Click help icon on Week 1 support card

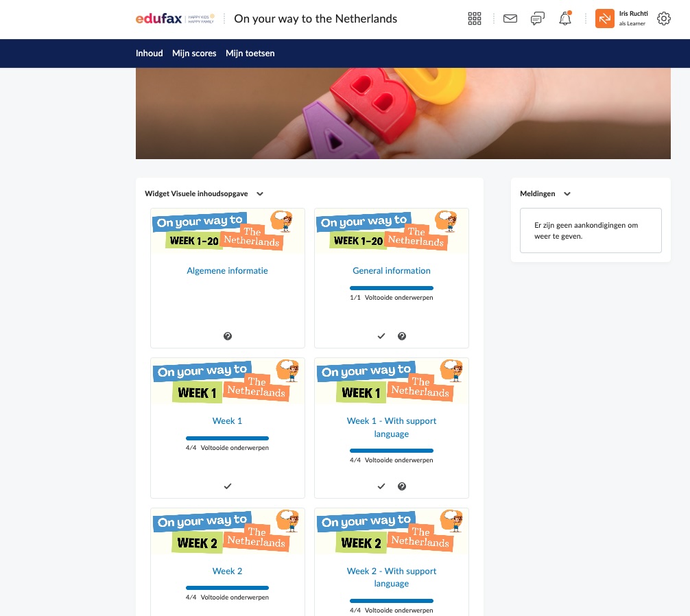click(402, 486)
